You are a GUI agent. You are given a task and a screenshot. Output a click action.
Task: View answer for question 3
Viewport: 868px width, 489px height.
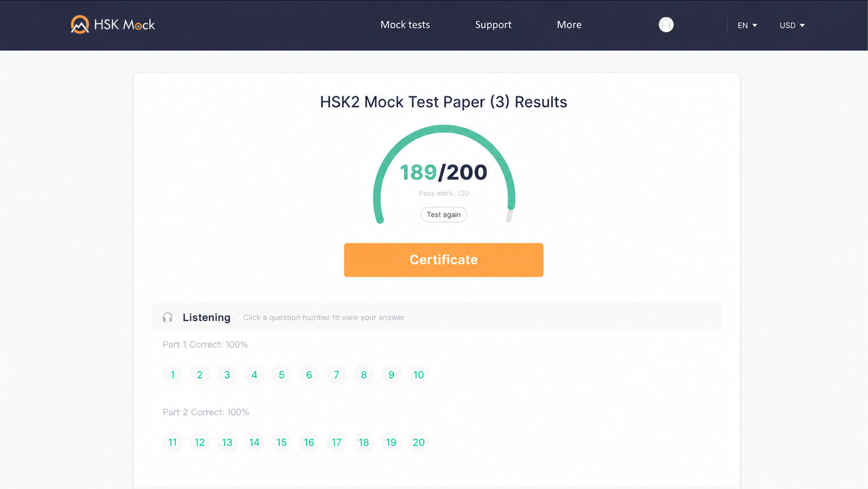coord(227,375)
